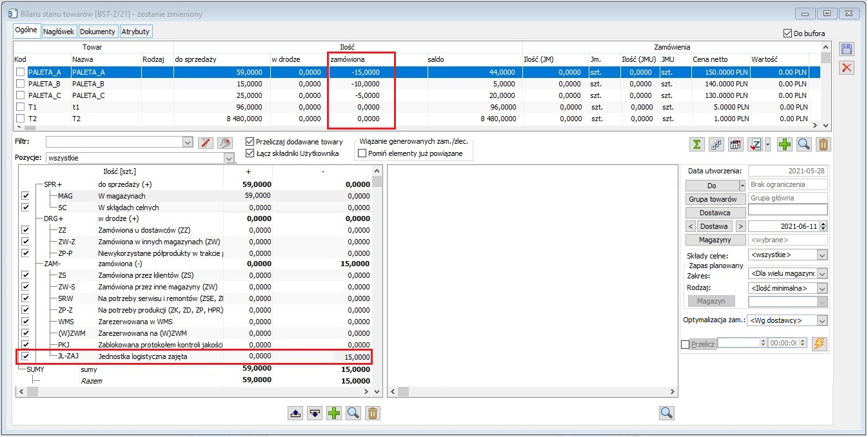868x437 pixels.
Task: Click the previous delivery < button
Action: pyautogui.click(x=691, y=226)
